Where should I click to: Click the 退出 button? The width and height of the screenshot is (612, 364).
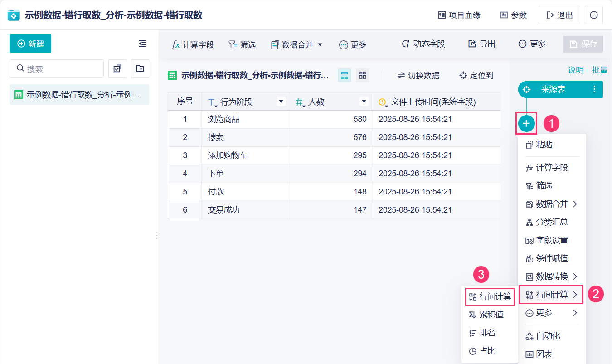tap(559, 15)
